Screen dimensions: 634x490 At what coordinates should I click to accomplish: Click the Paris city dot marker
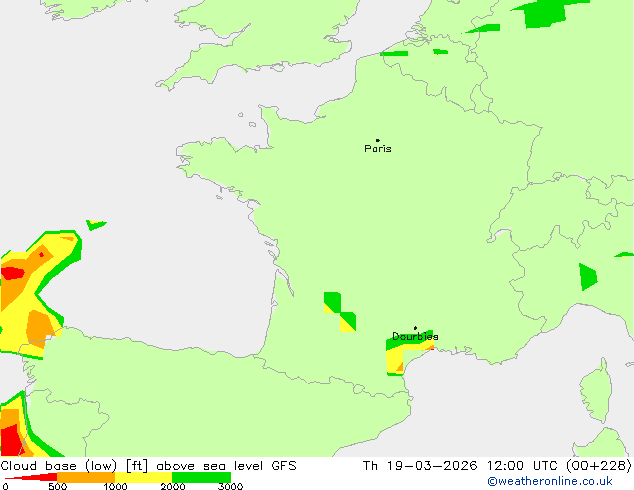pos(378,140)
